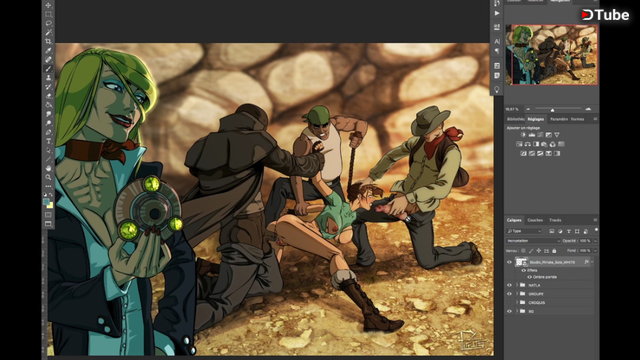Select the Move tool
Screen dimensions: 640x360
[x=49, y=5]
